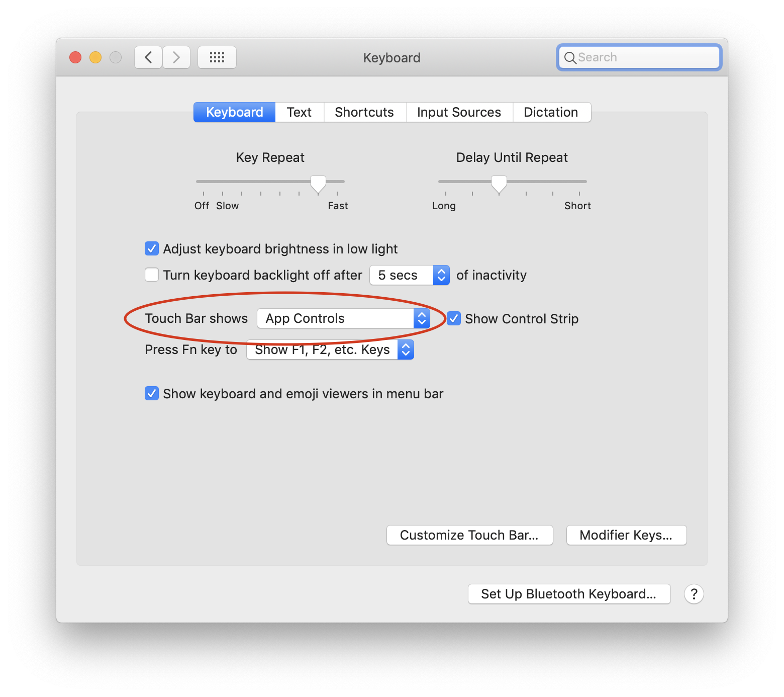Click the forward navigation arrow
Image resolution: width=784 pixels, height=697 pixels.
tap(176, 57)
